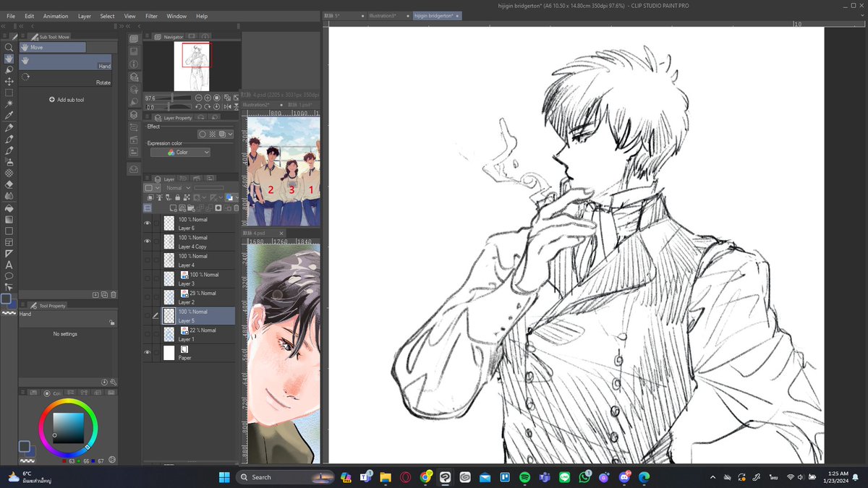Select the Zoom magnifier tool
Screen dimensions: 868x488
click(9, 47)
